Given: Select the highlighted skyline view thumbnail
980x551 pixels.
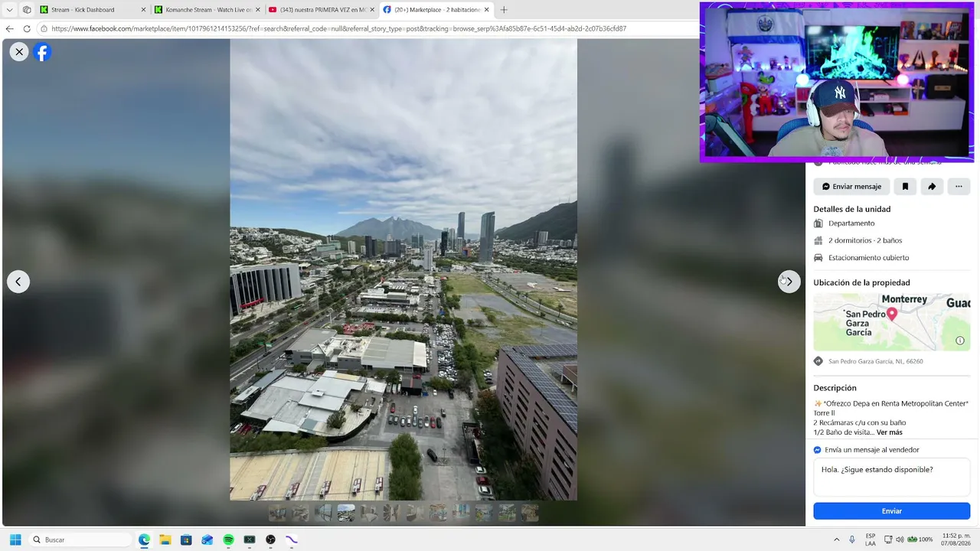Looking at the screenshot, I should [346, 513].
